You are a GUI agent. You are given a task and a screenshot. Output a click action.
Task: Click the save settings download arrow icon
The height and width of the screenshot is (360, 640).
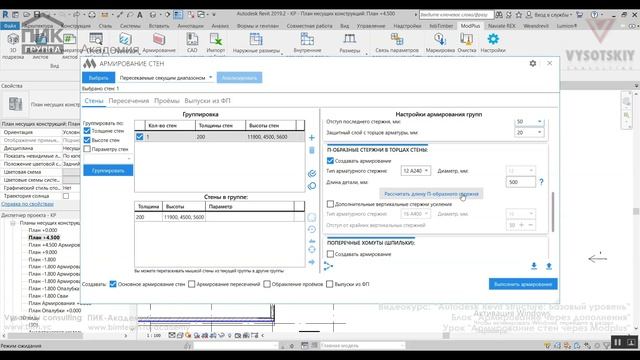coord(534,266)
